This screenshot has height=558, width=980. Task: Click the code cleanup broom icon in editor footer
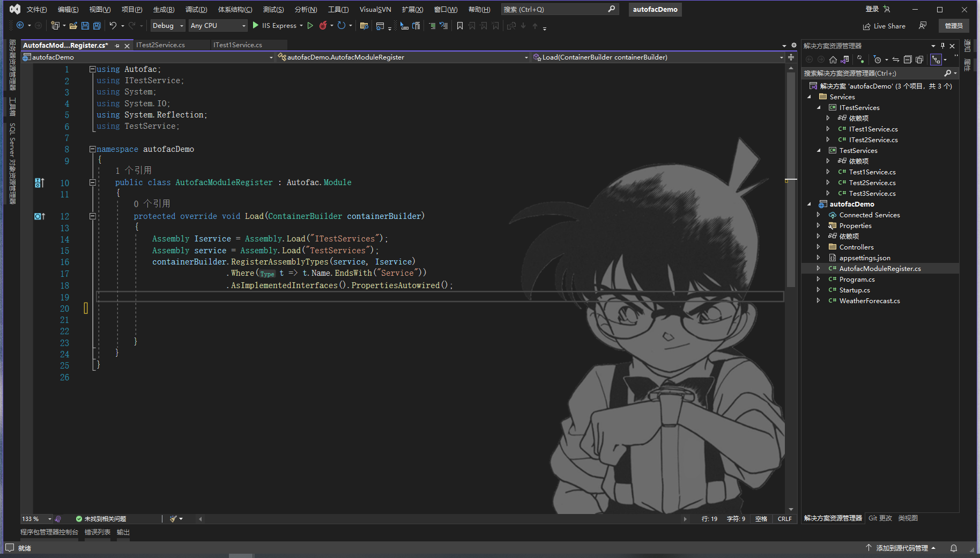[173, 519]
